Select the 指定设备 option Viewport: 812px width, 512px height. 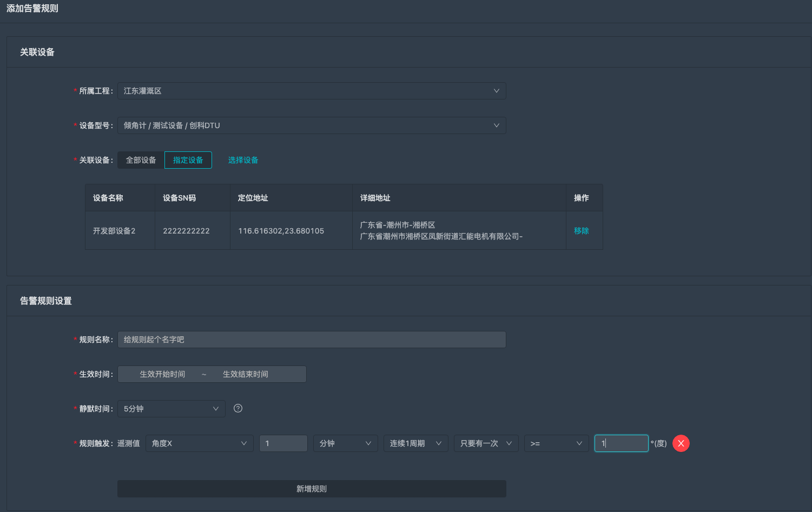point(188,160)
